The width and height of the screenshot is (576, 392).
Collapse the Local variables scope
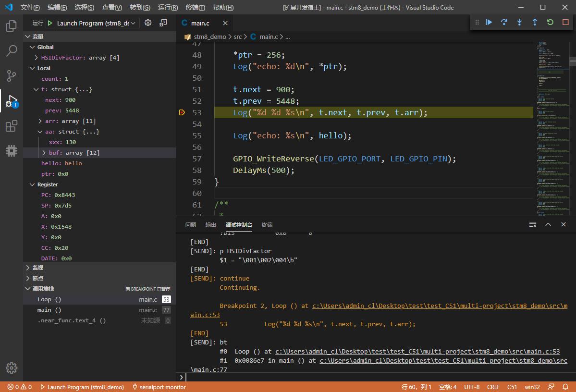pyautogui.click(x=33, y=68)
